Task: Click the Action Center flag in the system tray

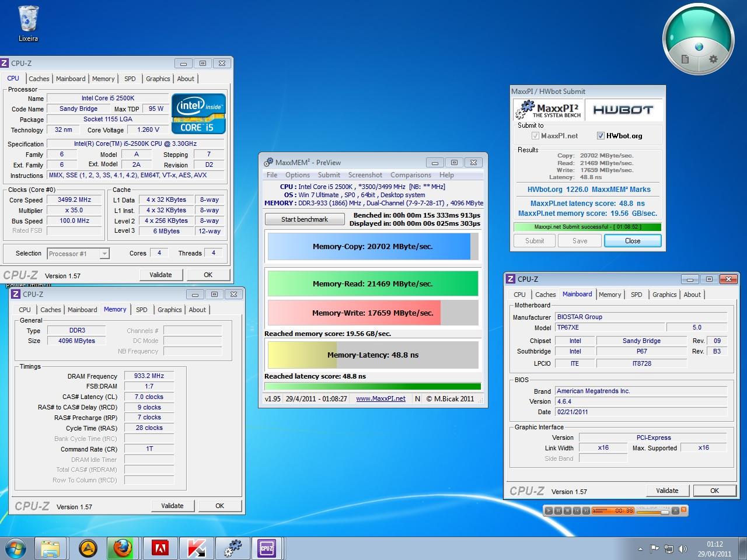Action: pyautogui.click(x=655, y=548)
